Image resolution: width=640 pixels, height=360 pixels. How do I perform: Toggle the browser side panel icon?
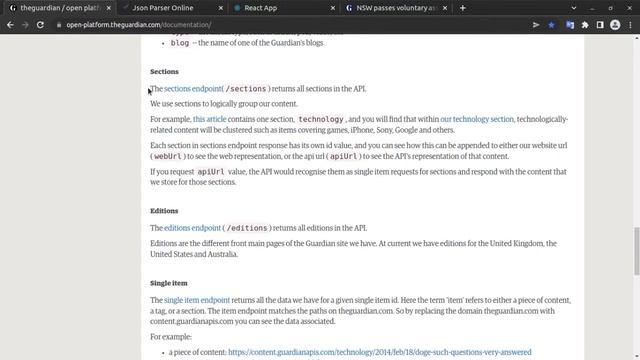tap(600, 25)
